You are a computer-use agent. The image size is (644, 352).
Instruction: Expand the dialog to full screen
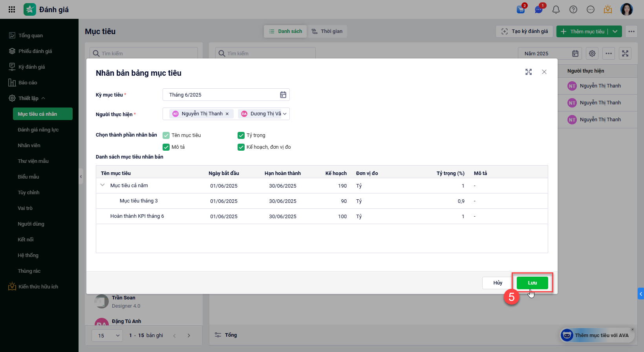coord(529,72)
